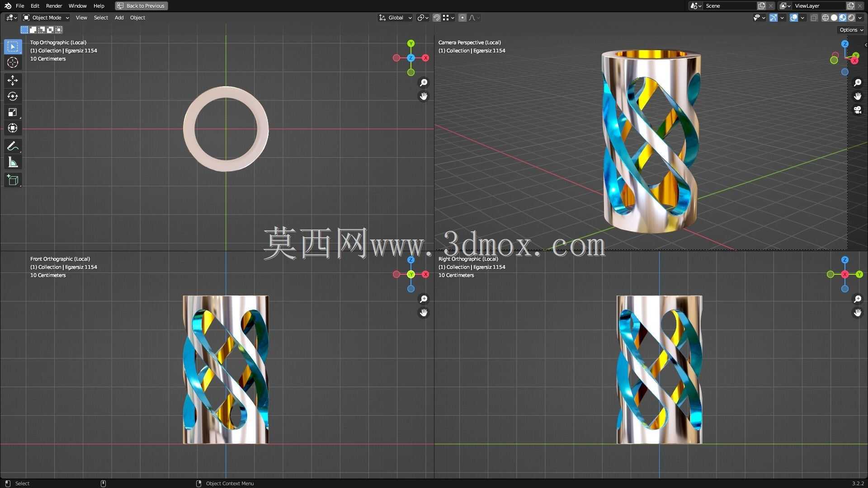
Task: Activate the Scale tool
Action: click(x=13, y=112)
